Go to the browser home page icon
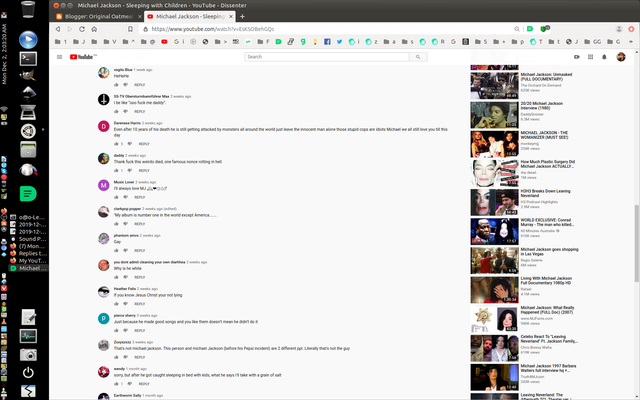Image resolution: width=640 pixels, height=400 pixels. [x=94, y=29]
